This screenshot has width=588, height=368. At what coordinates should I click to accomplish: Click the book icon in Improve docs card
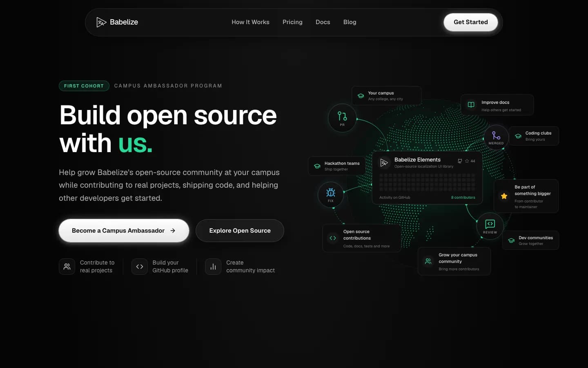click(x=471, y=105)
